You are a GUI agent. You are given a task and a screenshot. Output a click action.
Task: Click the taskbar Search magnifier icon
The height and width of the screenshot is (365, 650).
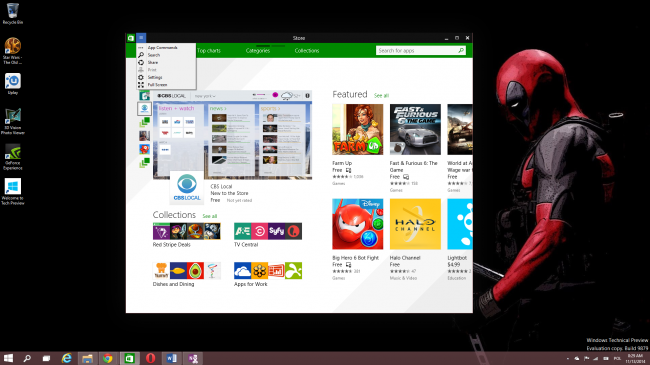point(27,358)
